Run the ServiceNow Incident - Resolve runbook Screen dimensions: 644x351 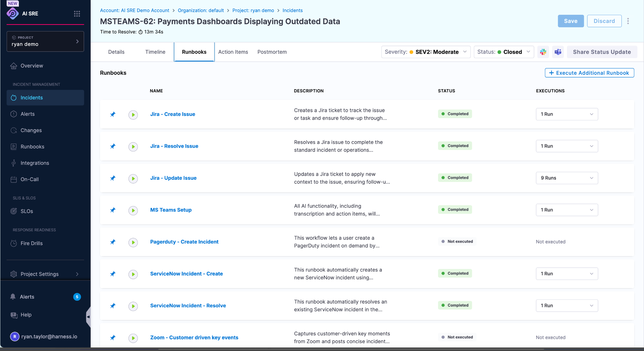click(x=133, y=306)
